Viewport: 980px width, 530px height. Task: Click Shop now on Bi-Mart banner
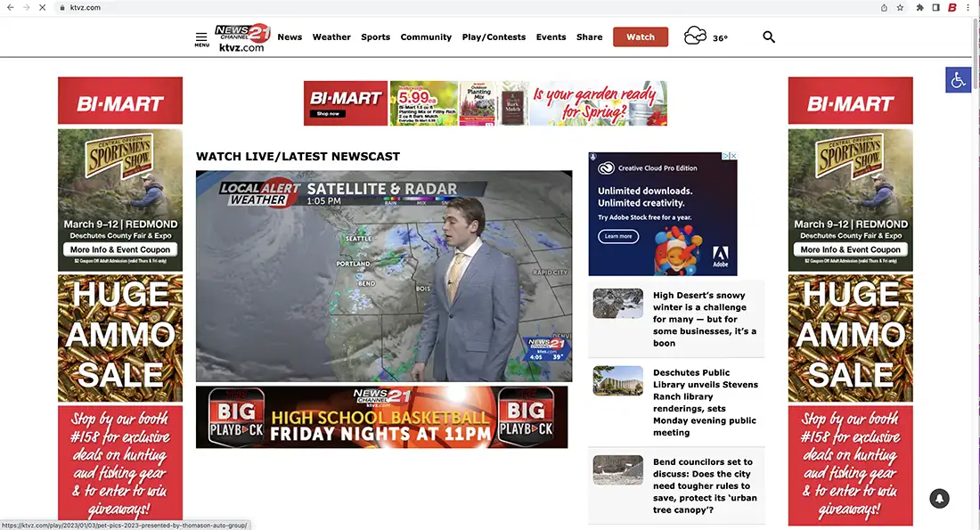328,114
